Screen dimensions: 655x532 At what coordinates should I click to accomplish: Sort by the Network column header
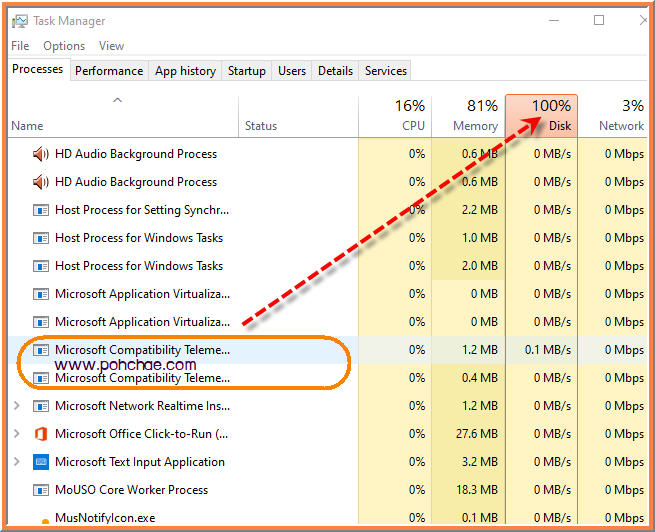point(613,116)
